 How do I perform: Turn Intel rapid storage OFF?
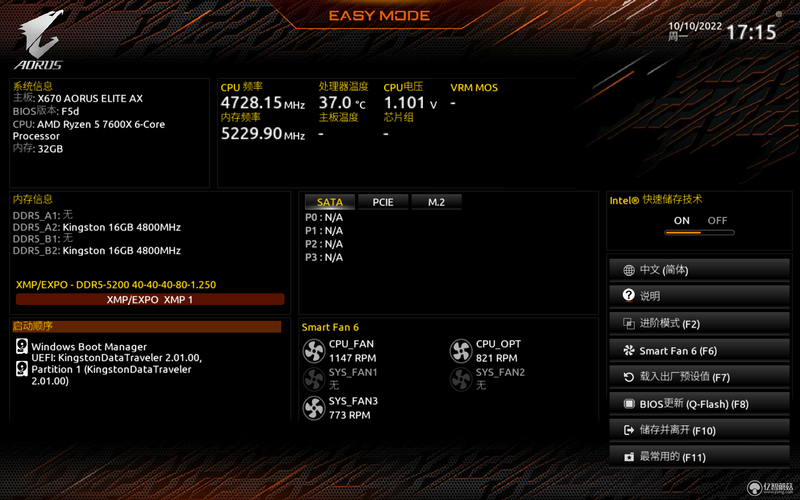tap(717, 220)
